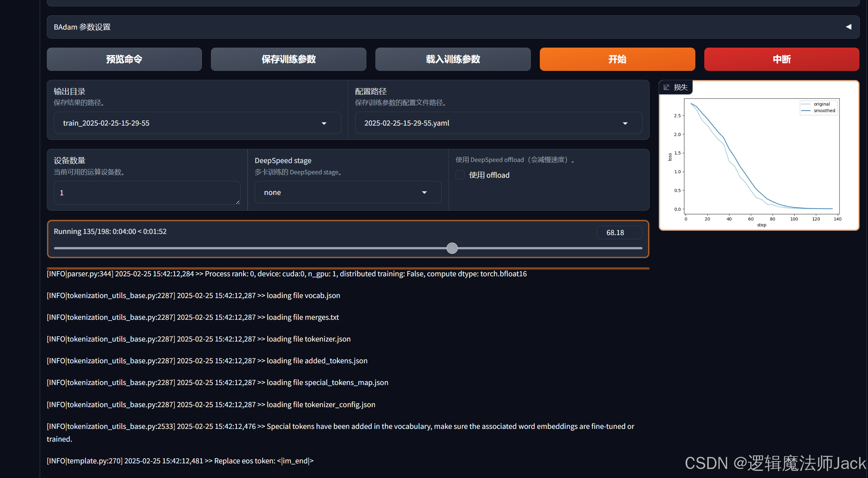Click the progress slider handle
The height and width of the screenshot is (478, 868).
452,248
